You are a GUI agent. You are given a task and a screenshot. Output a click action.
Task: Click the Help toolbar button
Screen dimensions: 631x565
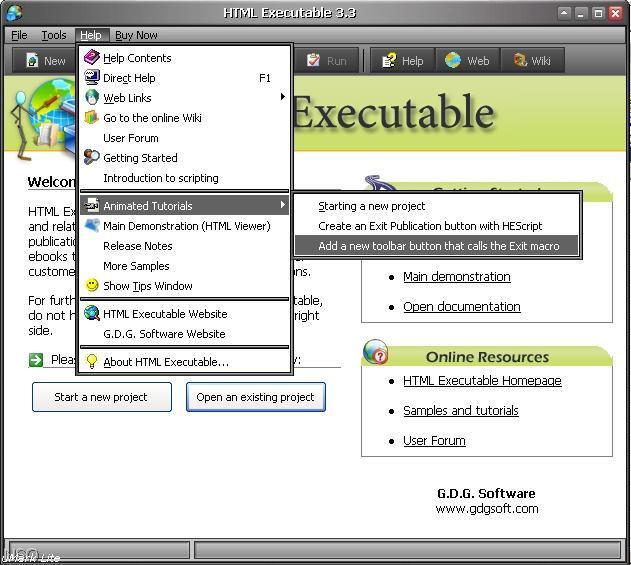point(402,61)
